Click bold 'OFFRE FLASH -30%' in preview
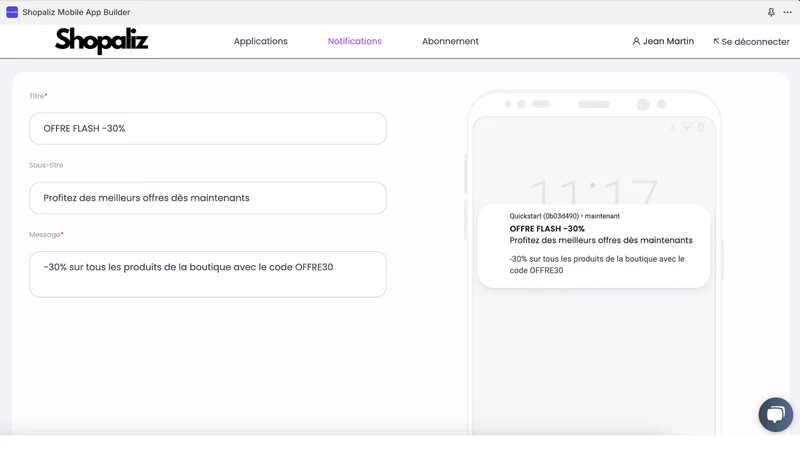800x450 pixels. pos(547,229)
